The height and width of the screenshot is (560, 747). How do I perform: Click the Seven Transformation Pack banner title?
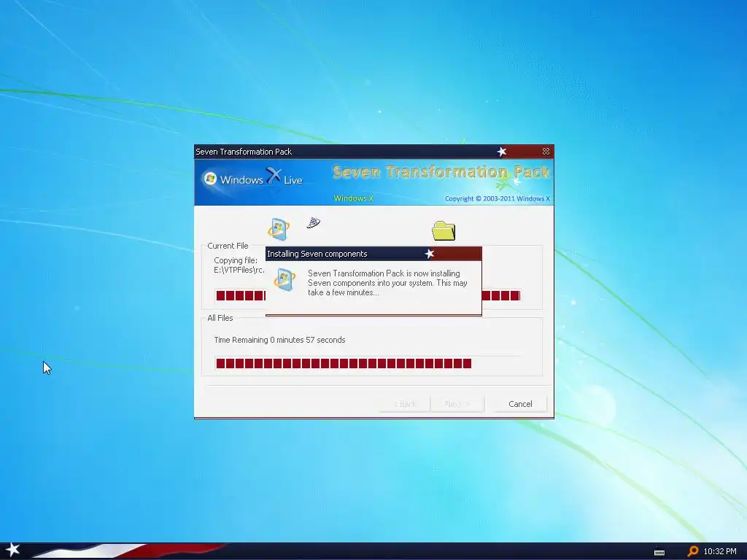point(441,171)
